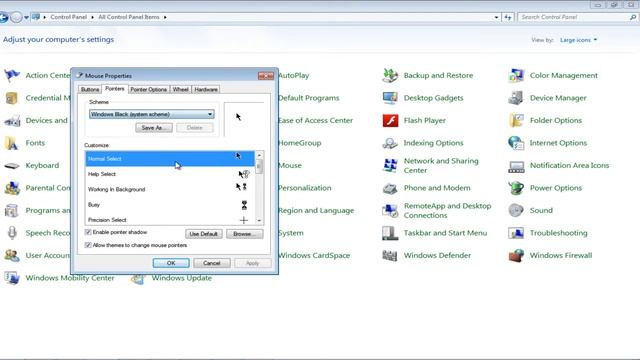Open the recent pages dropdown beside Forward
This screenshot has height=360, width=640.
pyautogui.click(x=26, y=18)
